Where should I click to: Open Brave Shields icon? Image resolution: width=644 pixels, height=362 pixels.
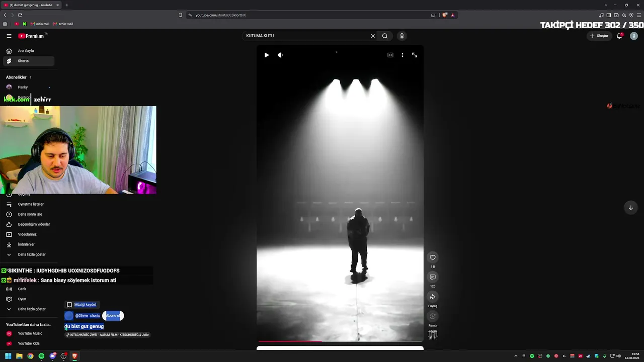tap(445, 15)
